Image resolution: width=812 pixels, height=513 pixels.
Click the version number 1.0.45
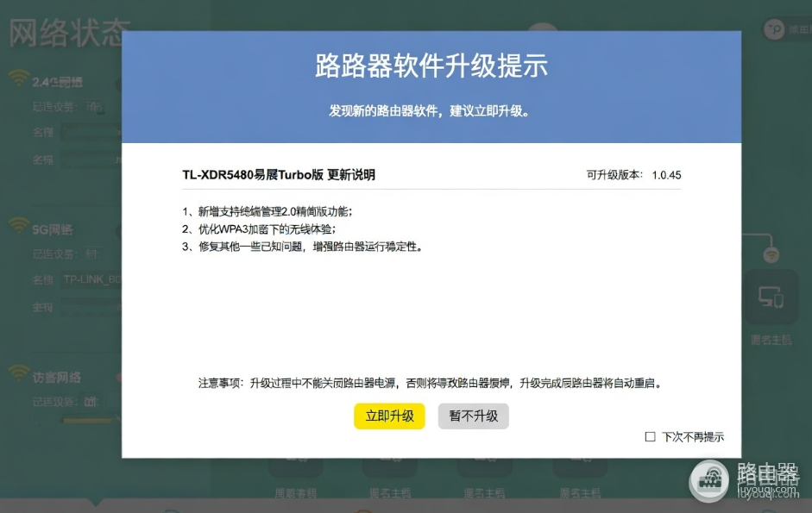[666, 176]
